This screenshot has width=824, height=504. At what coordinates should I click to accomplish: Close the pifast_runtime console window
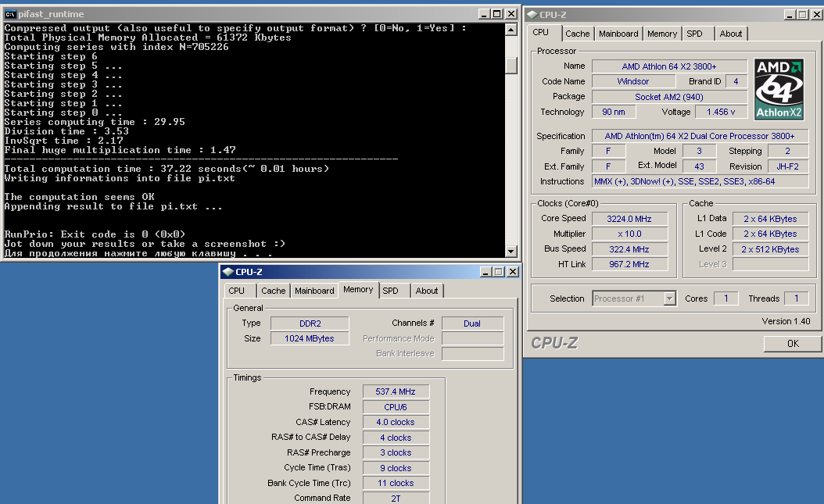click(x=511, y=14)
